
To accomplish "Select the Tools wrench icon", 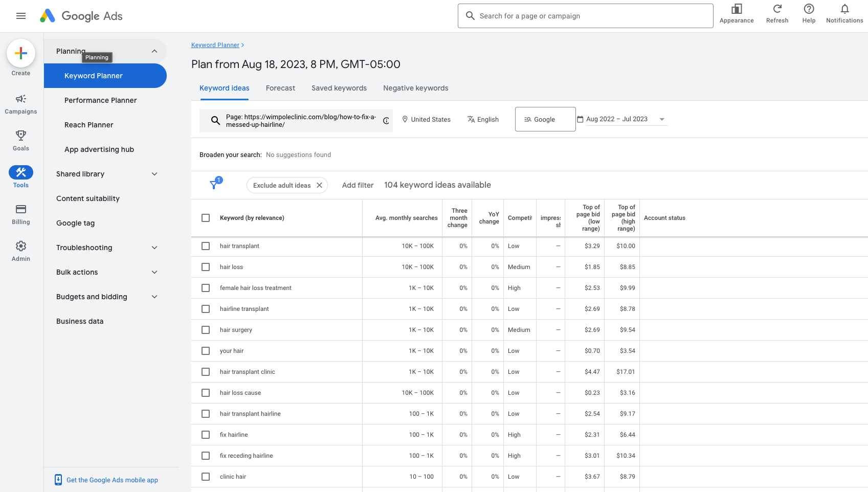I will click(21, 172).
